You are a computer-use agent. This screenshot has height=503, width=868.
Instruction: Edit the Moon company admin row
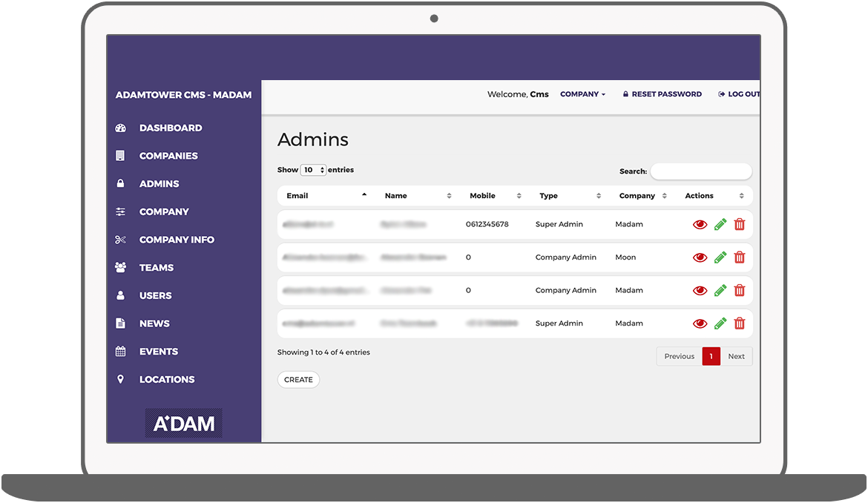coord(720,257)
